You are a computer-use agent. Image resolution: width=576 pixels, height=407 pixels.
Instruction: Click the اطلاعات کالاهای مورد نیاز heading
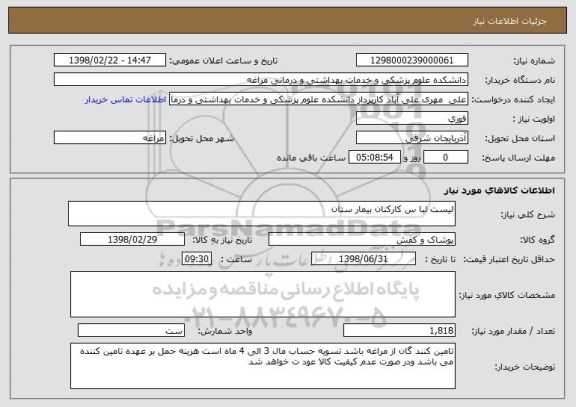(x=500, y=191)
